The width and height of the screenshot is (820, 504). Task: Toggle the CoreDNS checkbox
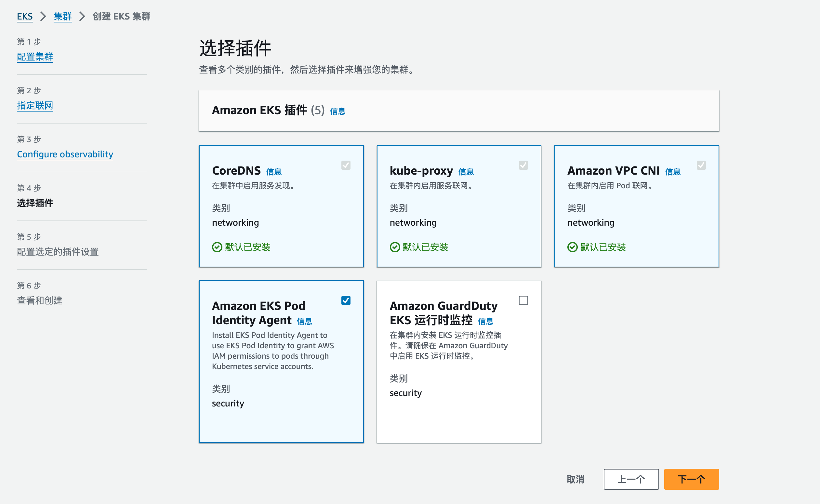(346, 165)
